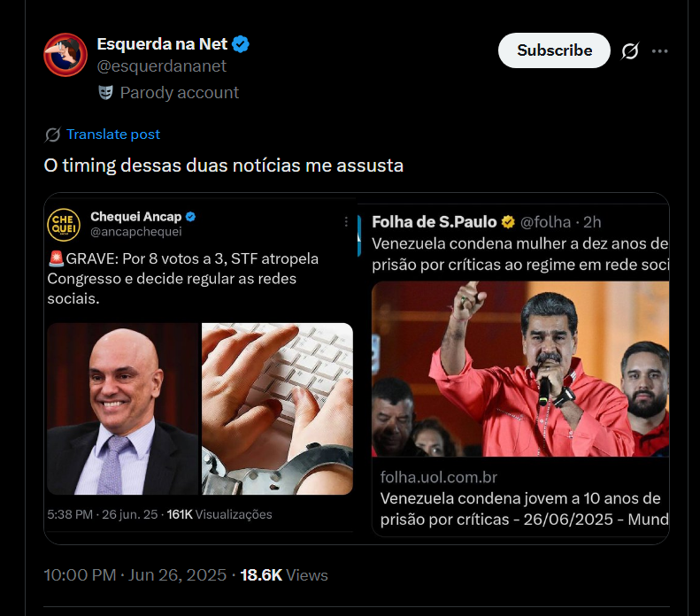Click Folha de S.Paulo gold verified badge
700x616 pixels.
508,222
